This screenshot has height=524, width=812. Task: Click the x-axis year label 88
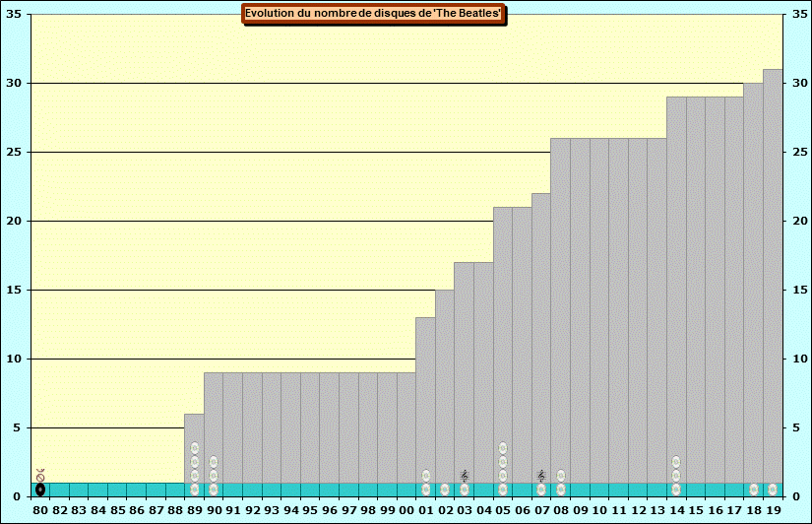[x=175, y=510]
